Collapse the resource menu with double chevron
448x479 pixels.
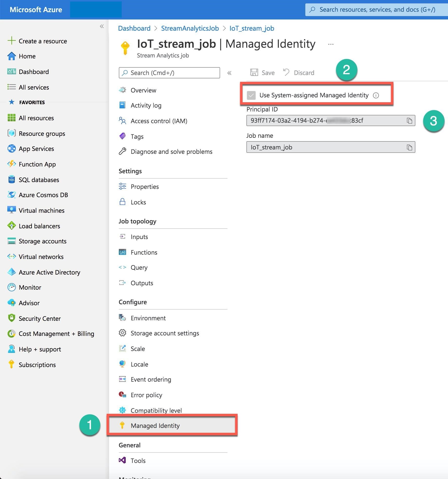pos(229,73)
